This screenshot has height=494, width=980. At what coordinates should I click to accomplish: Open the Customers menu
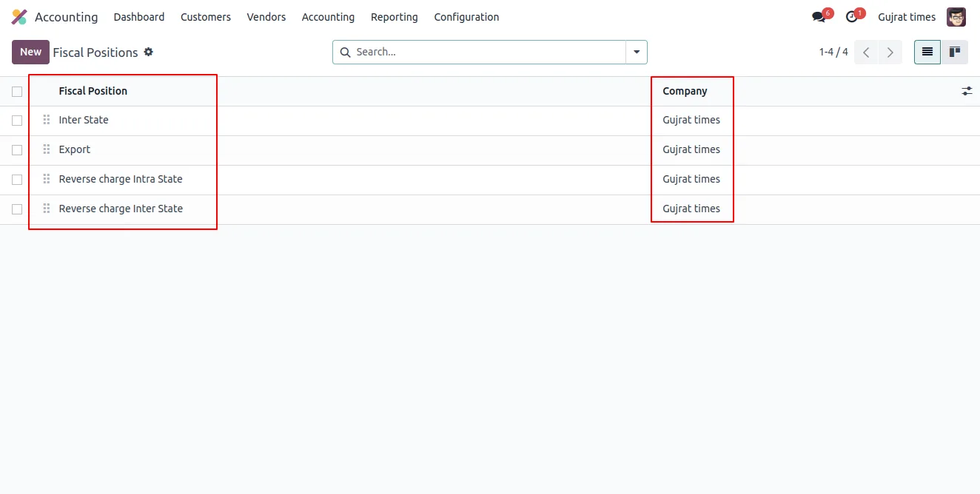pyautogui.click(x=206, y=17)
